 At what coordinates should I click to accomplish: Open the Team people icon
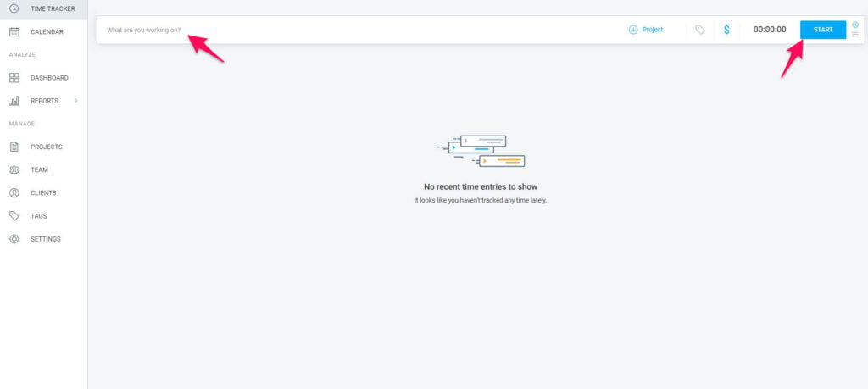click(x=14, y=169)
